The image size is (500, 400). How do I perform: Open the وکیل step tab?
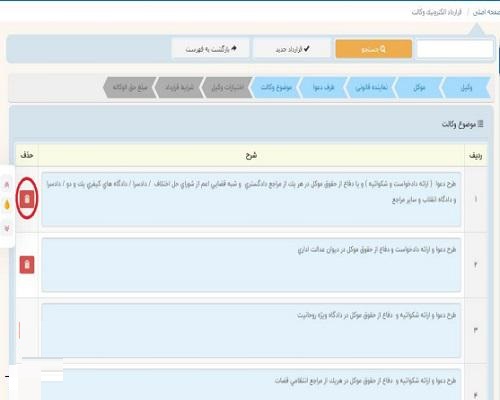(x=466, y=87)
